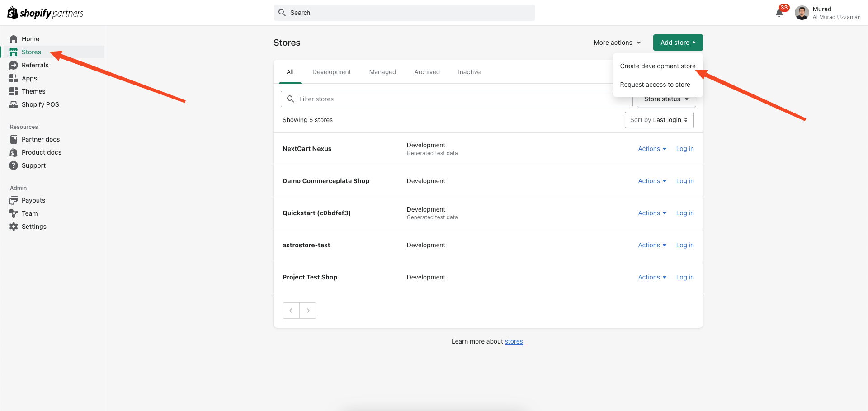
Task: Open the Apps page from sidebar
Action: tap(29, 78)
